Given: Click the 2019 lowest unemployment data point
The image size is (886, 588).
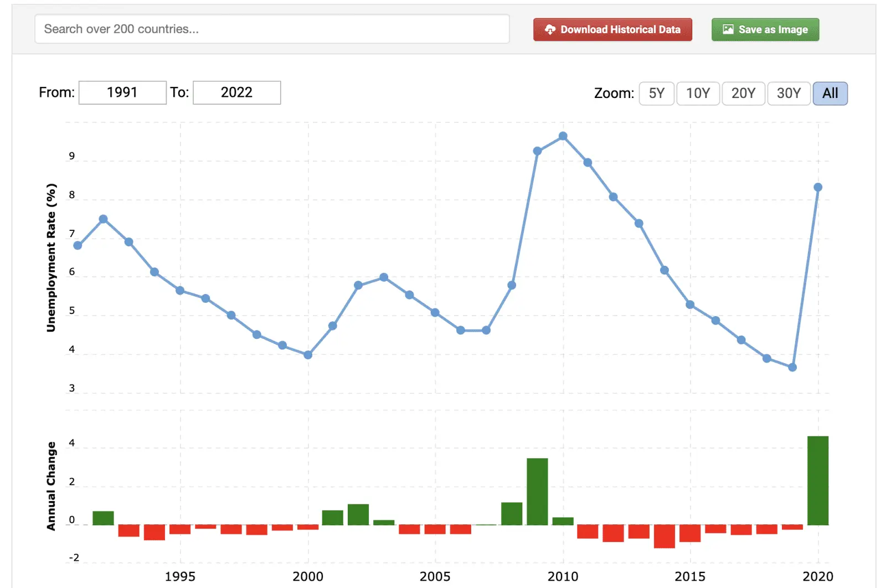Looking at the screenshot, I should pos(792,367).
